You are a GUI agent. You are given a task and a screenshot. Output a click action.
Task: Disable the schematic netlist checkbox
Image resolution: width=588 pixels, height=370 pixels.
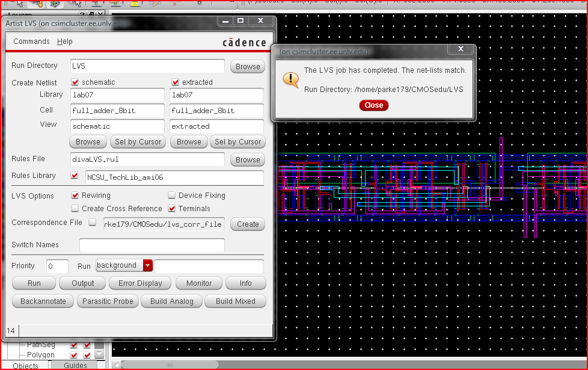click(x=75, y=82)
